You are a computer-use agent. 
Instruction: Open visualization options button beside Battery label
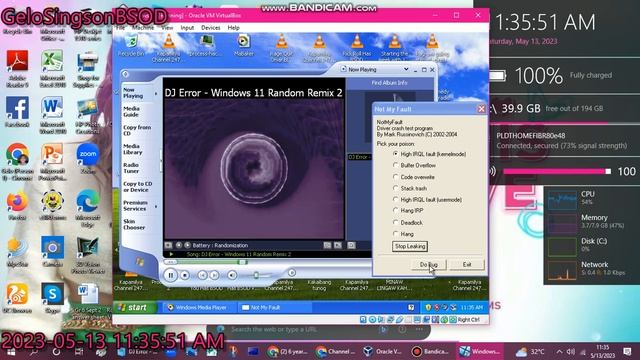point(168,245)
